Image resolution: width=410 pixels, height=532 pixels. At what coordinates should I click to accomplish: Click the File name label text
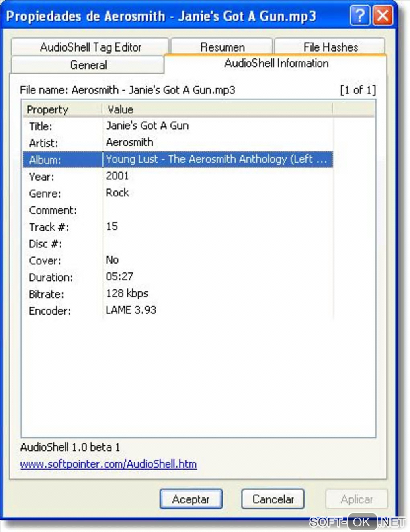[x=127, y=90]
